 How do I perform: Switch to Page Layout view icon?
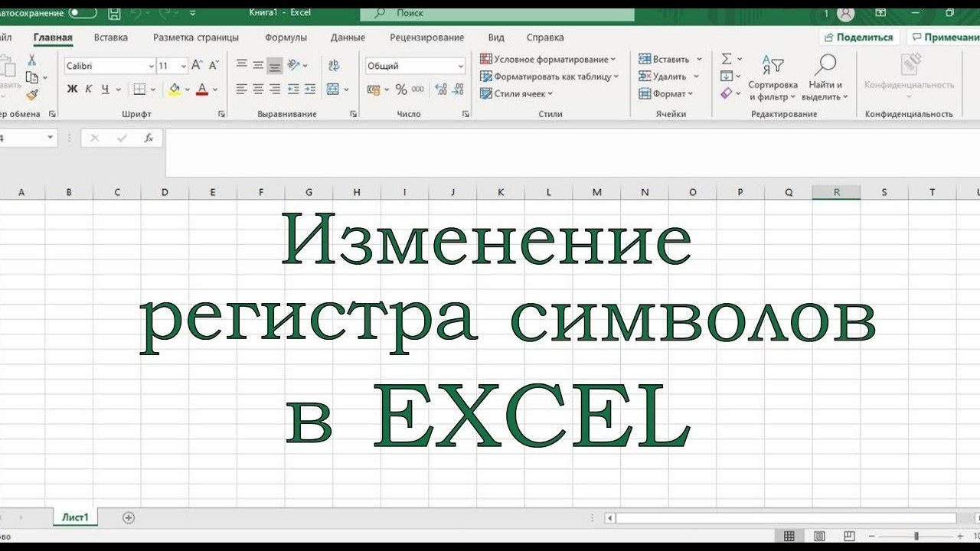pos(819,536)
